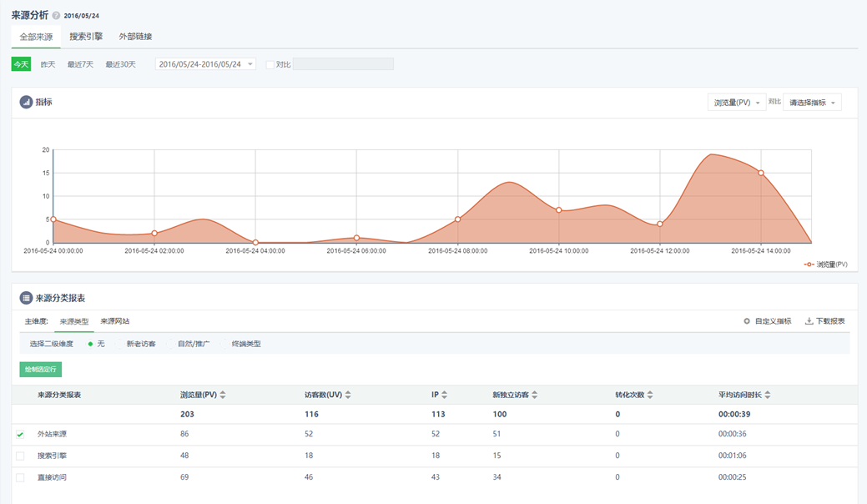Screen dimensions: 867x504
Task: Sort by 访客数(UV) column arrows
Action: click(x=348, y=395)
